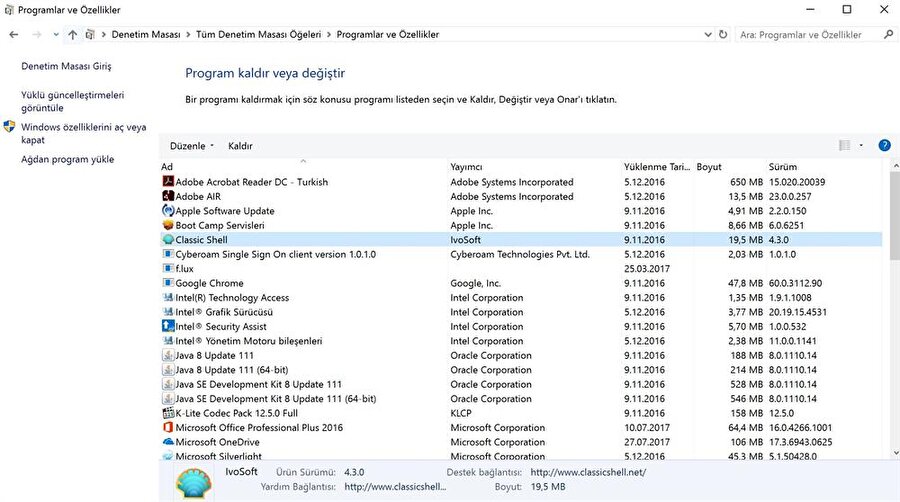Click the Cyberoam Technologies Pvt. Ltd. publisher cell
Screen dimensions: 900x502
coord(520,254)
